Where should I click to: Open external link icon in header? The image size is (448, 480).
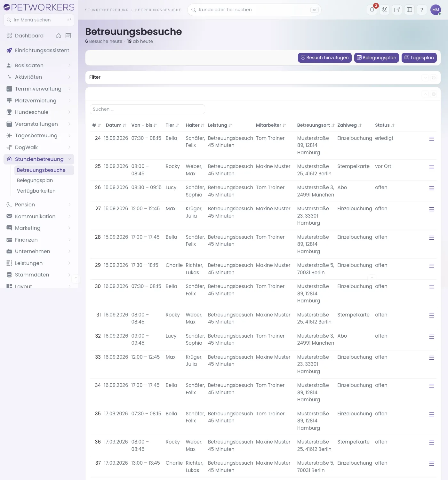tap(397, 10)
